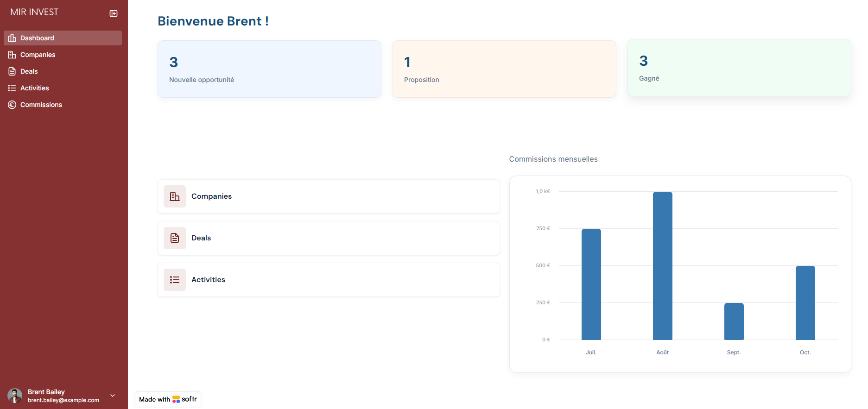The height and width of the screenshot is (409, 868).
Task: Click the 750 € axis label
Action: tap(543, 228)
